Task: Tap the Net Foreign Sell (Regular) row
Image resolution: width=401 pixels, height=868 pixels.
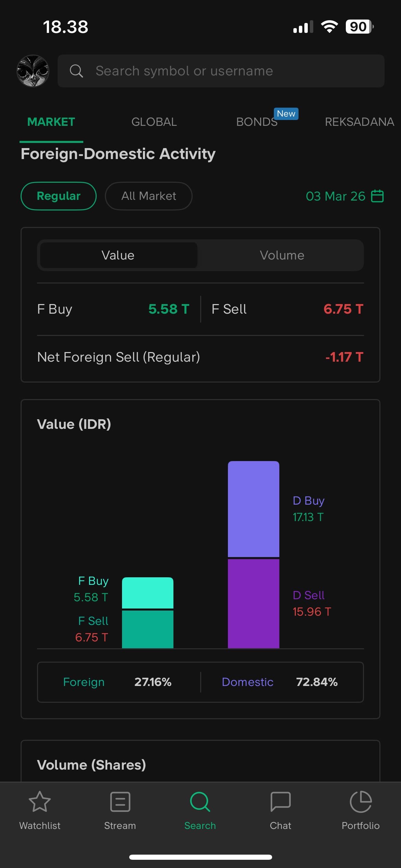Action: (200, 357)
